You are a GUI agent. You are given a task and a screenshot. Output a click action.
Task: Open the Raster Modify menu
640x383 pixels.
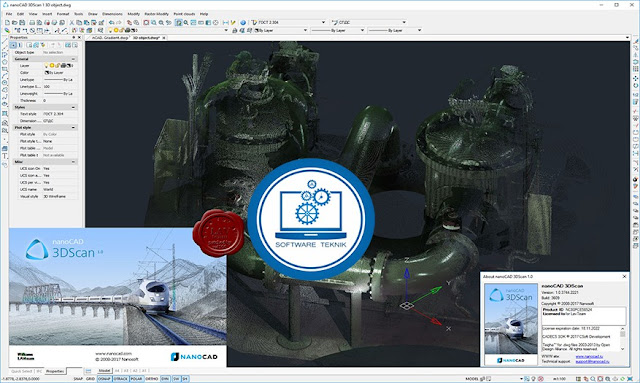tap(156, 14)
